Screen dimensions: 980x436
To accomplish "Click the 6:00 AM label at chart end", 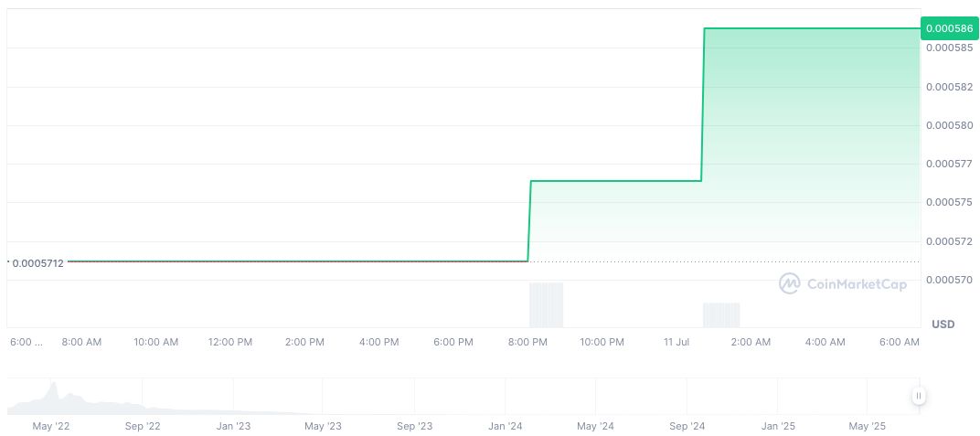I will coord(900,342).
